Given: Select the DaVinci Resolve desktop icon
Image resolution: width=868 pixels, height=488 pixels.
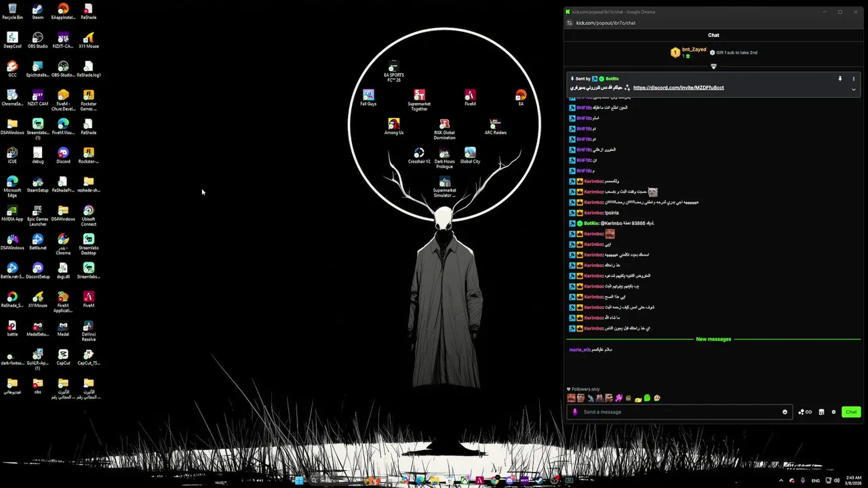Looking at the screenshot, I should tap(88, 330).
